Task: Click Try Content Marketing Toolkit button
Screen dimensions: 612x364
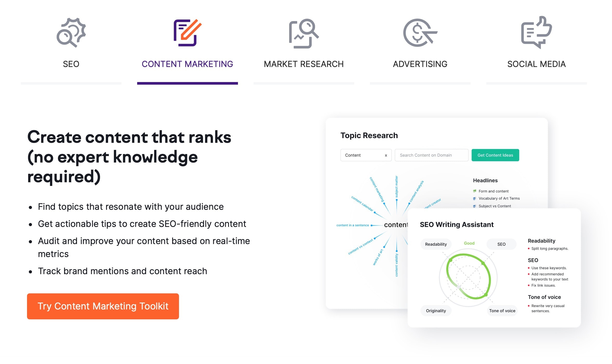Action: pyautogui.click(x=103, y=306)
